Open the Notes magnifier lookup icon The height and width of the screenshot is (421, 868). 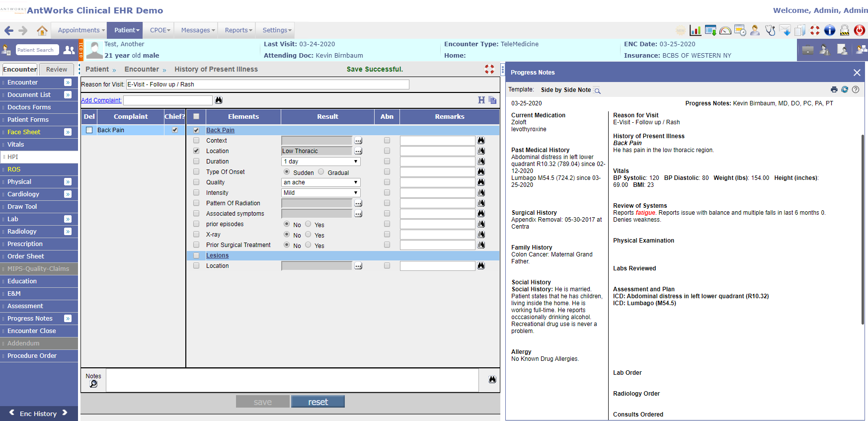pyautogui.click(x=93, y=384)
